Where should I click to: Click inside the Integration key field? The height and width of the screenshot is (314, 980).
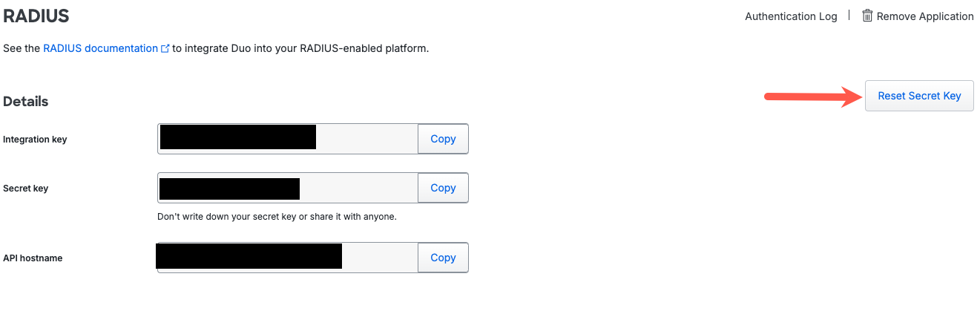pyautogui.click(x=366, y=139)
